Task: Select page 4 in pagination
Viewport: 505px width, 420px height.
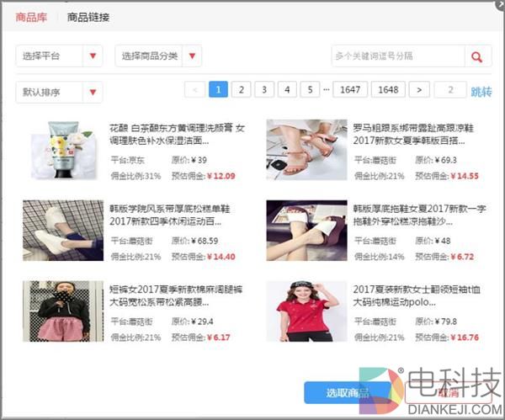Action: pos(287,89)
